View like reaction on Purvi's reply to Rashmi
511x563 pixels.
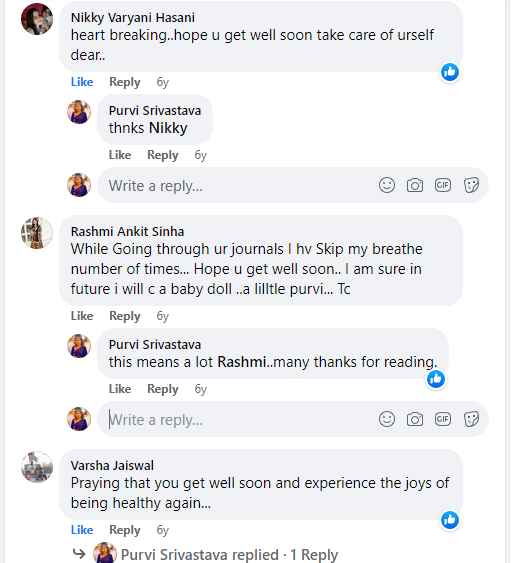(x=436, y=379)
